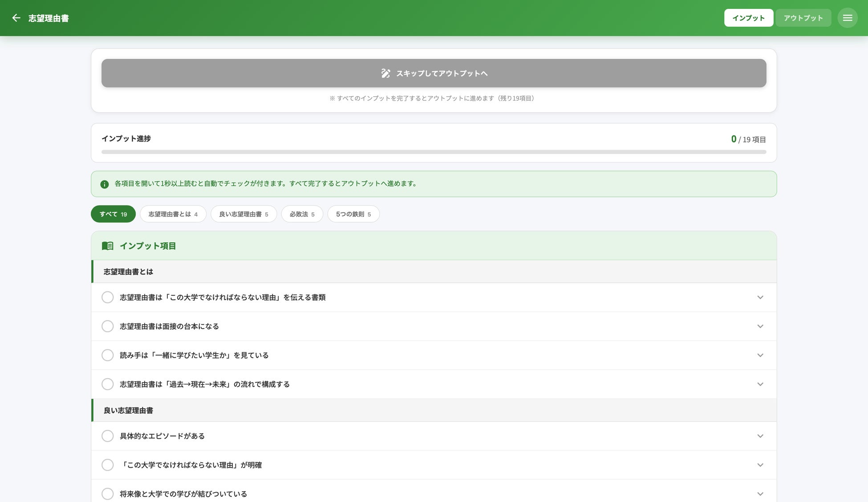Open the hamburger menu icon

(x=847, y=18)
